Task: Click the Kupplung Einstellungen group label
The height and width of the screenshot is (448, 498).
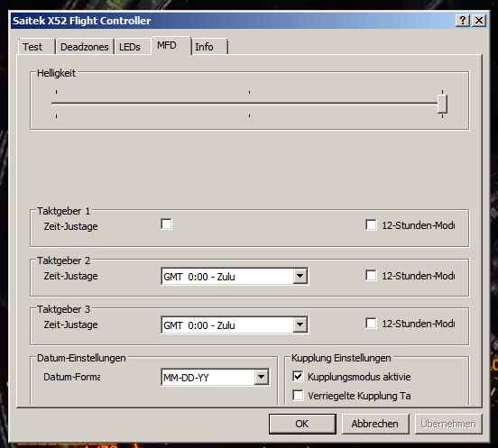Action: [341, 358]
